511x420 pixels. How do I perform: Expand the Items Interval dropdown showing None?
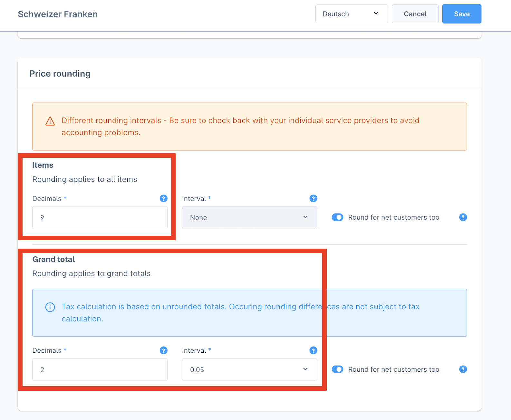pyautogui.click(x=249, y=218)
